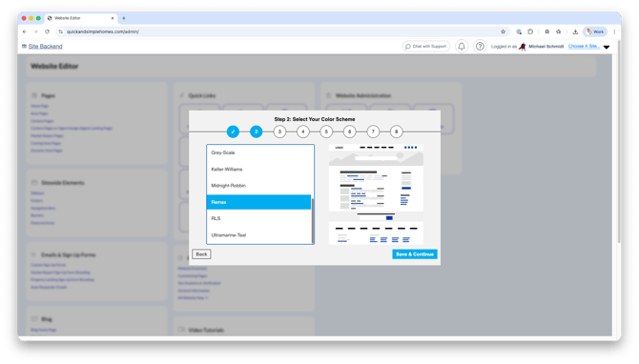Open the Work profile button
Screen dimensions: 639x364
point(595,31)
